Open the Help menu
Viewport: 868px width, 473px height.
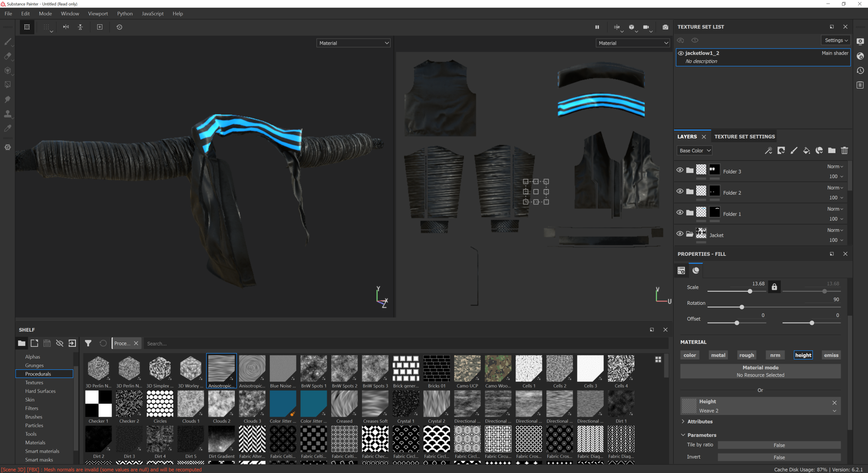point(178,13)
